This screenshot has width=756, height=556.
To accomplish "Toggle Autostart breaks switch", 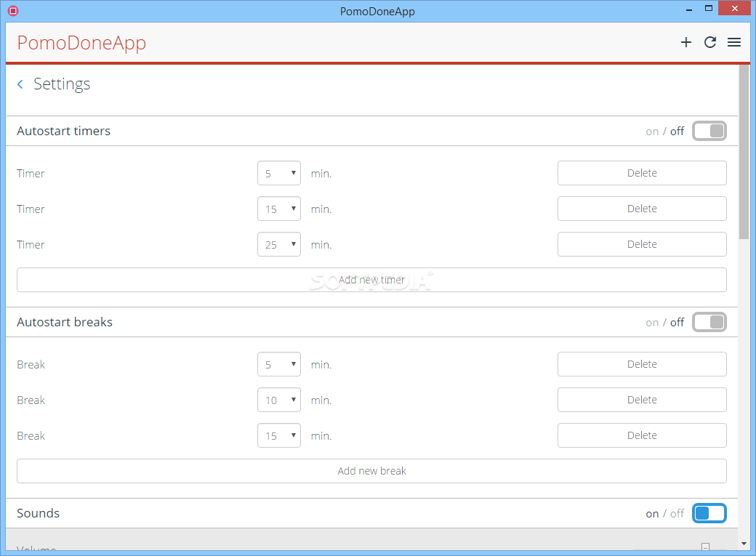I will [x=709, y=322].
